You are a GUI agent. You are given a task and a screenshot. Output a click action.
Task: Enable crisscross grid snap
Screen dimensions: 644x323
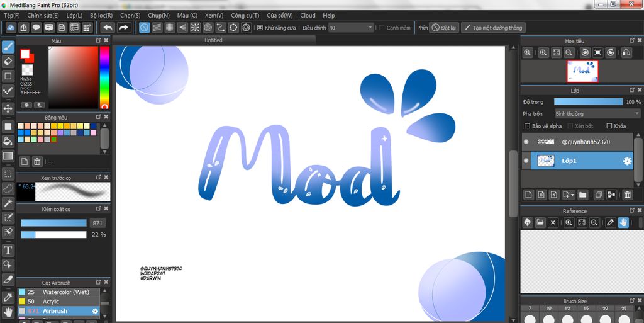[x=170, y=28]
